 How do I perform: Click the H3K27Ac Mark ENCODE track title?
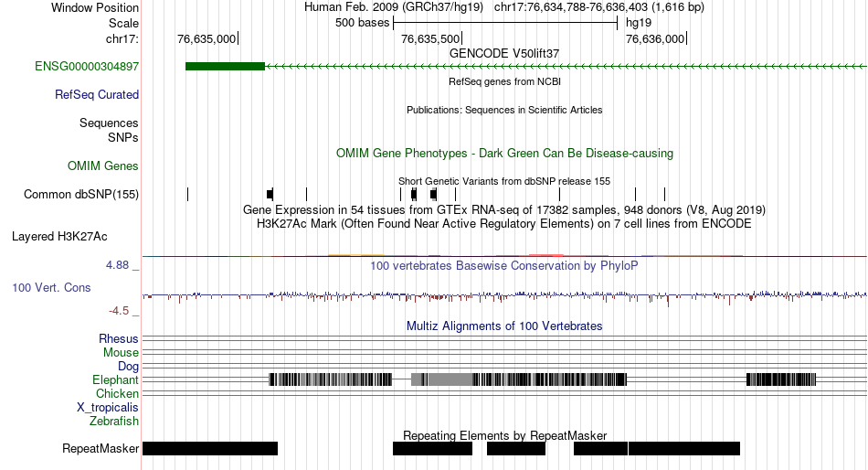(504, 224)
